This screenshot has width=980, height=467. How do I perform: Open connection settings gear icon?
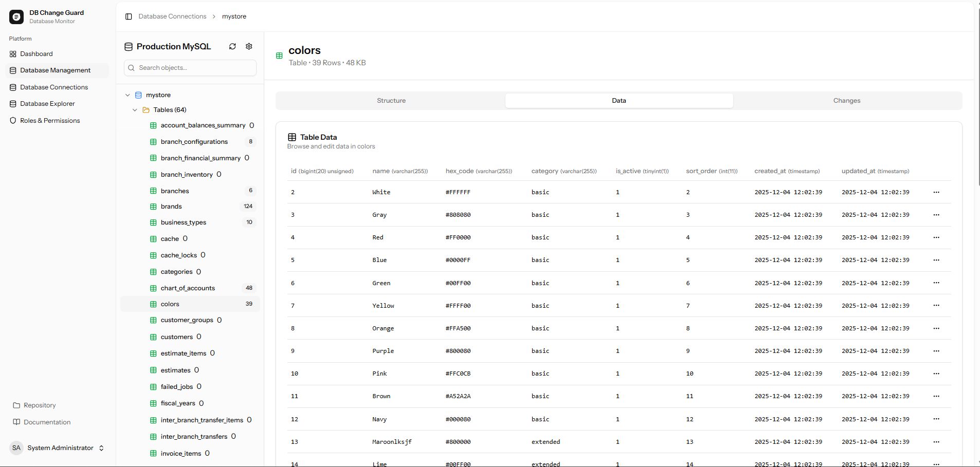249,46
